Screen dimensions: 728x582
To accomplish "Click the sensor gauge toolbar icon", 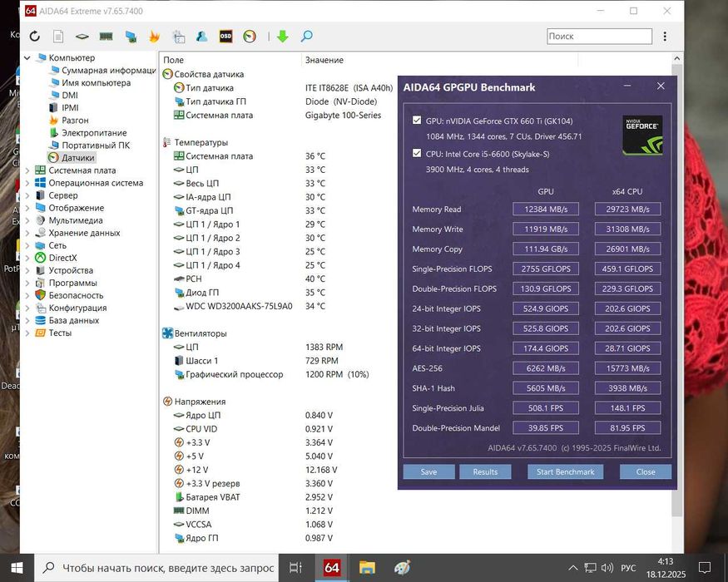I will click(250, 37).
